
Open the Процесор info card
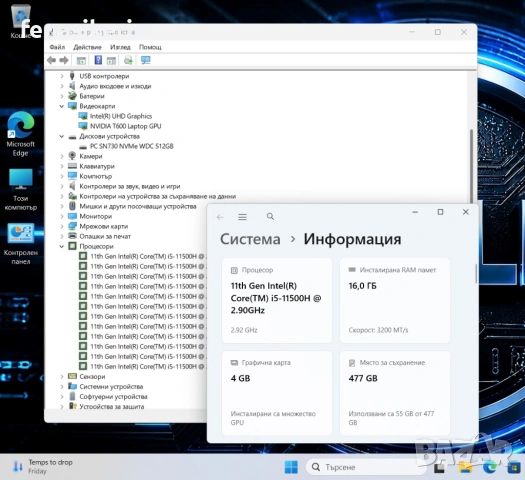277,300
